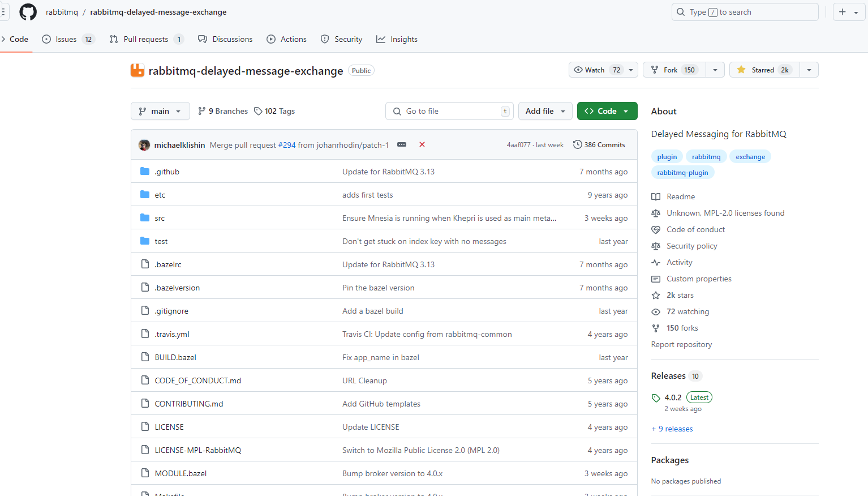Open the Security tab
This screenshot has height=496, width=868.
[341, 39]
